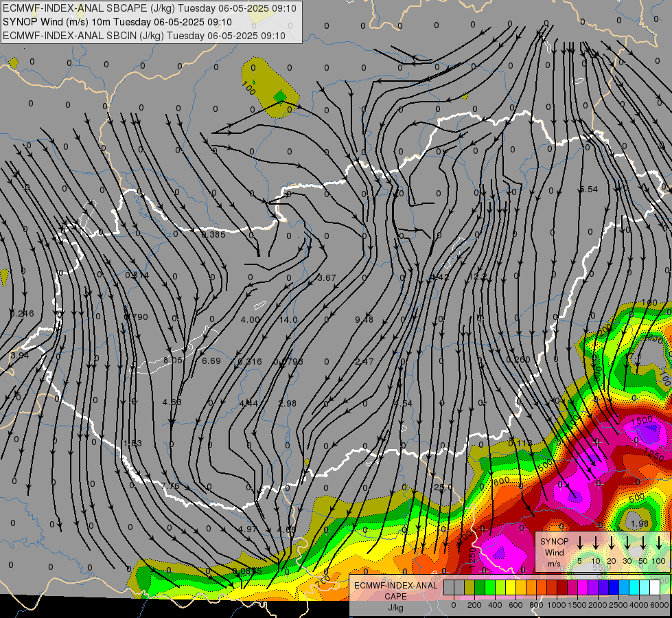Click the 10 m/s wind arrow in legend
This screenshot has height=618, width=672.
(595, 542)
